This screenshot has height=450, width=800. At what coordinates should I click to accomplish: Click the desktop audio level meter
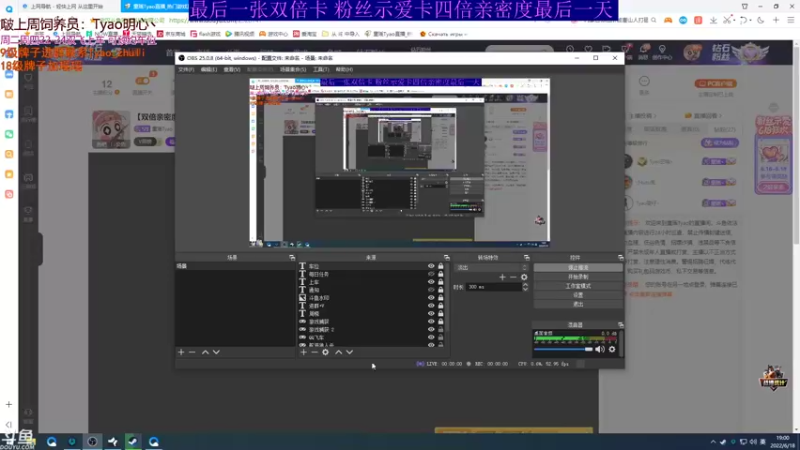click(576, 339)
